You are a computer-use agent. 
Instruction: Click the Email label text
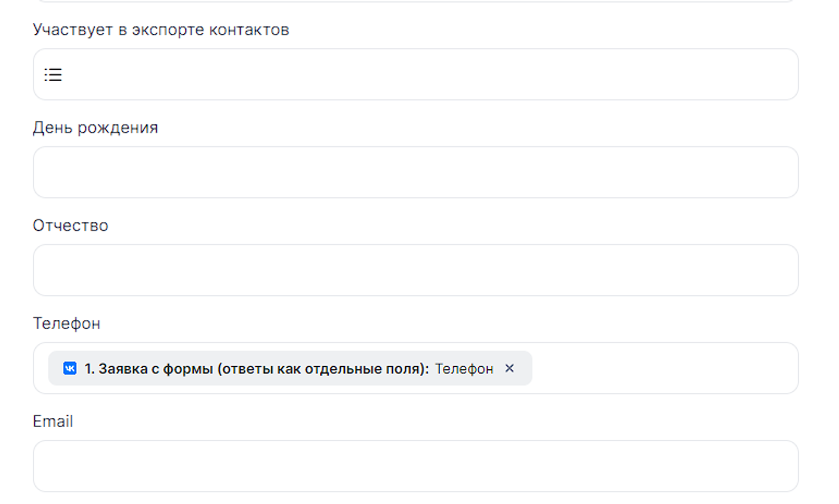pyautogui.click(x=53, y=421)
